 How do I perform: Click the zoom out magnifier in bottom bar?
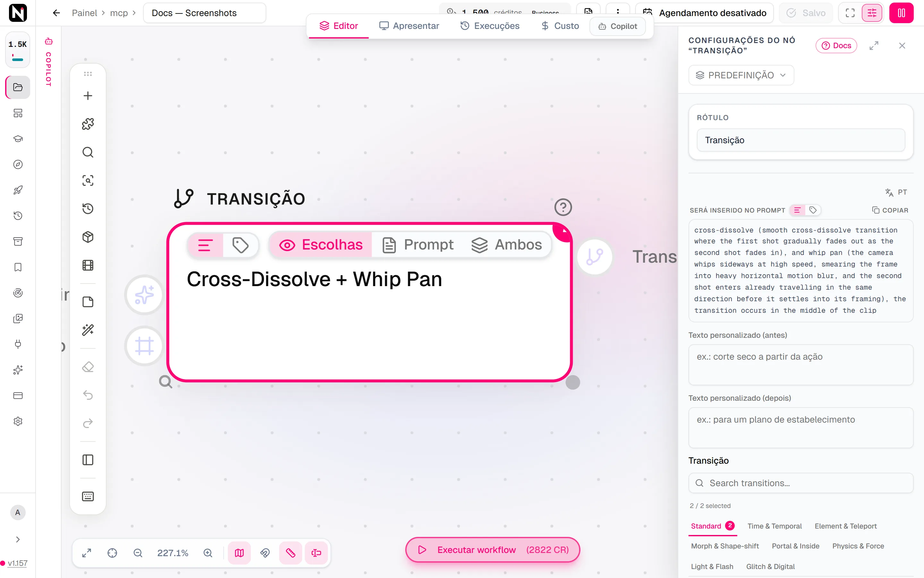138,553
